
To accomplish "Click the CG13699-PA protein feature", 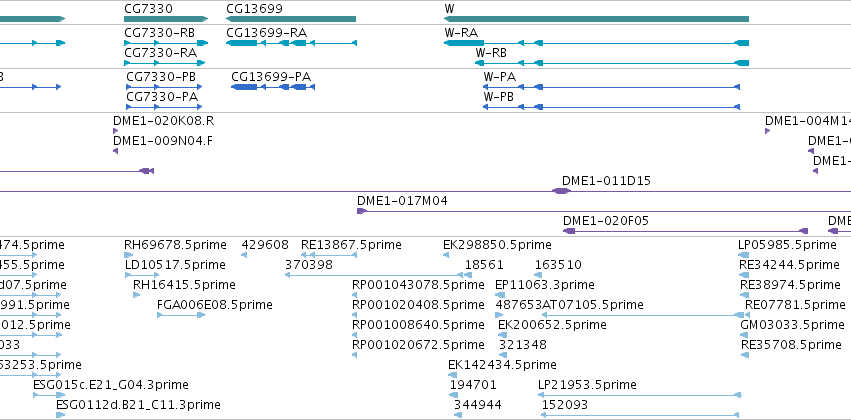I will pyautogui.click(x=273, y=87).
